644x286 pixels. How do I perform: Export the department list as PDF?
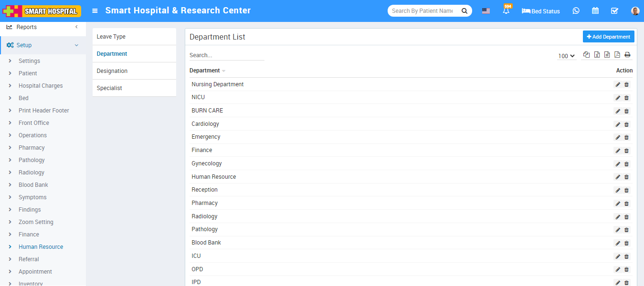pos(617,55)
